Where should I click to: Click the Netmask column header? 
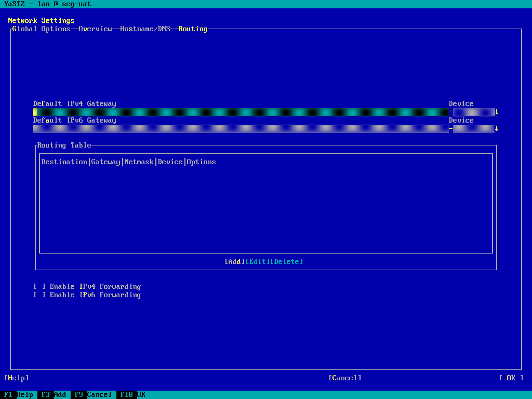point(139,162)
